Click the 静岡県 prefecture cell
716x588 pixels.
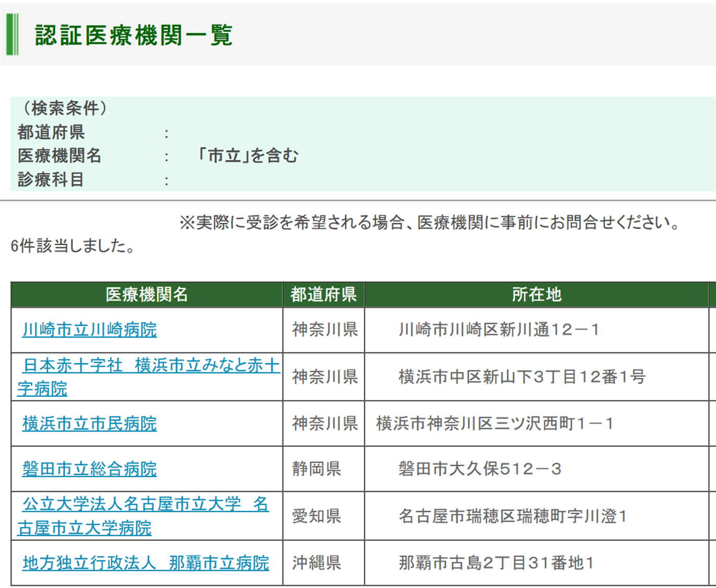317,469
